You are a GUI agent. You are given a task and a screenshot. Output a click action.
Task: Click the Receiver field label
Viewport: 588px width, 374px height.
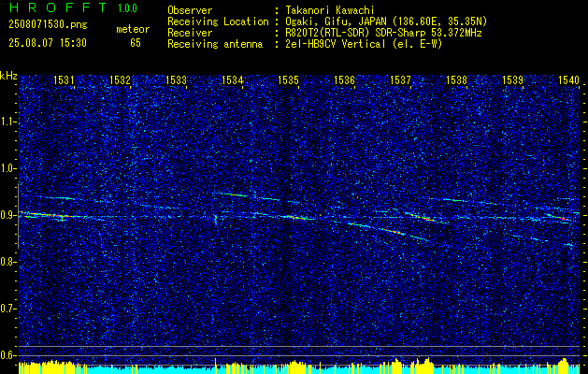click(190, 33)
